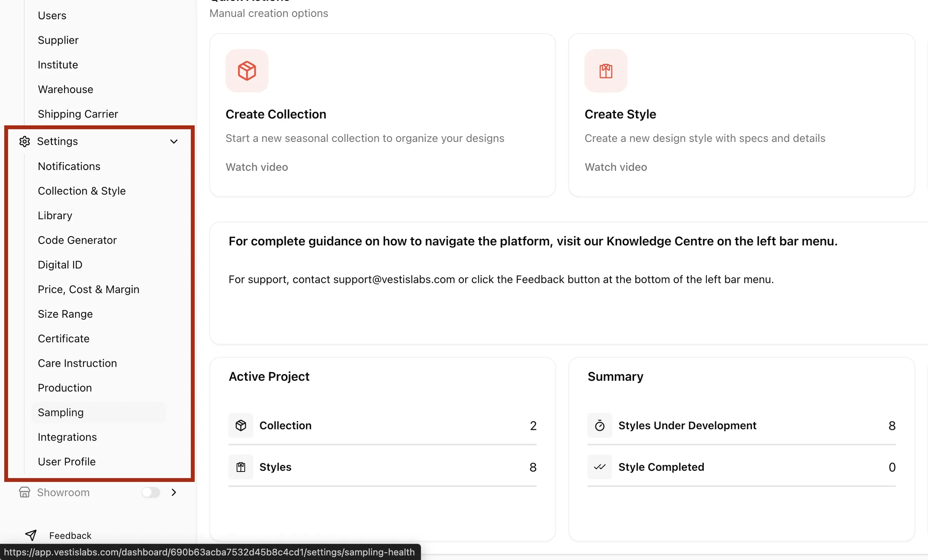Click the Active Project heading
The width and height of the screenshot is (928, 560).
269,376
